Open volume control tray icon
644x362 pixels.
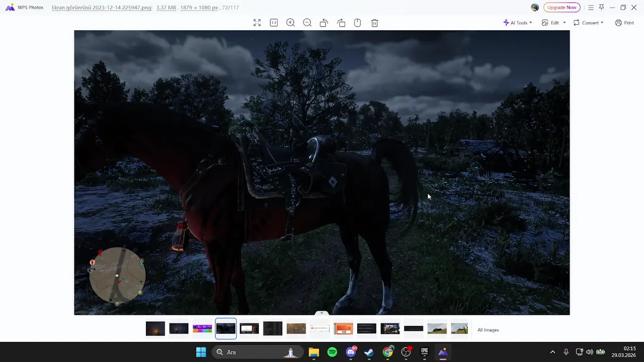(589, 352)
